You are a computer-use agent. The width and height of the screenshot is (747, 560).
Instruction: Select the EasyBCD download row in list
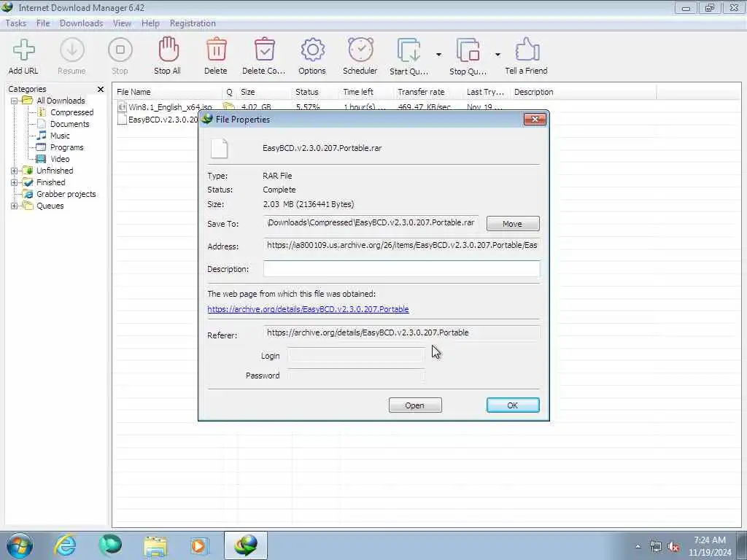pos(157,120)
